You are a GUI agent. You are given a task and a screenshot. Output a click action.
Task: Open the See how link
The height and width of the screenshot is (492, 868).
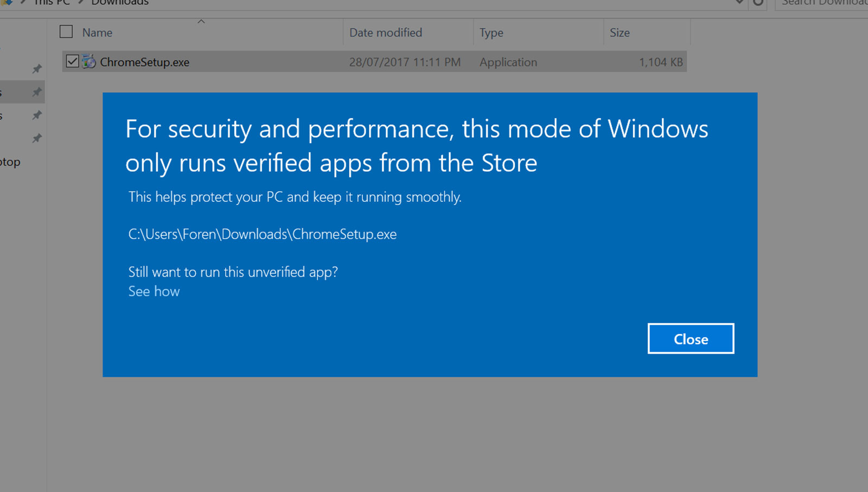click(x=154, y=291)
